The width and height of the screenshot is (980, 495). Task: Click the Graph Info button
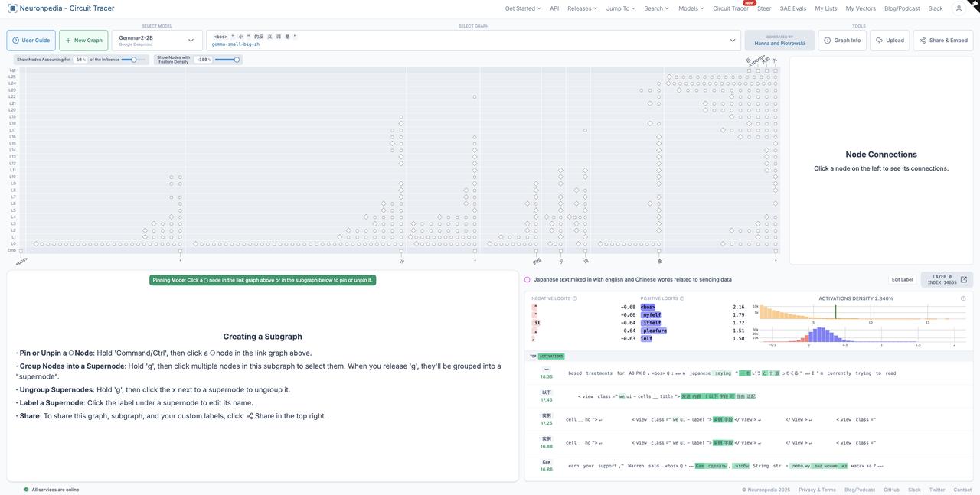point(842,41)
